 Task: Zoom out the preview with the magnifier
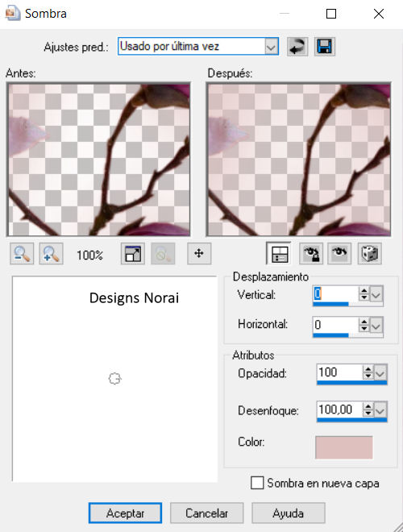pos(22,253)
